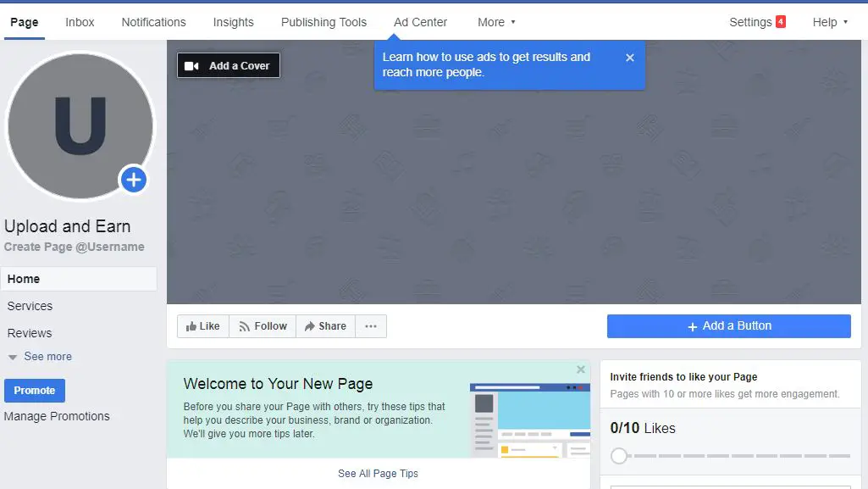Click the ads tooltip message text
This screenshot has width=868, height=489.
[487, 64]
